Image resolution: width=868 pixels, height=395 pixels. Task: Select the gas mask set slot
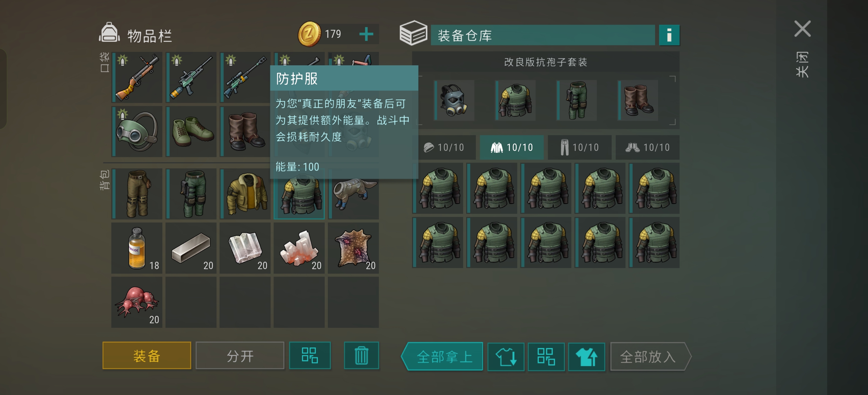click(454, 100)
